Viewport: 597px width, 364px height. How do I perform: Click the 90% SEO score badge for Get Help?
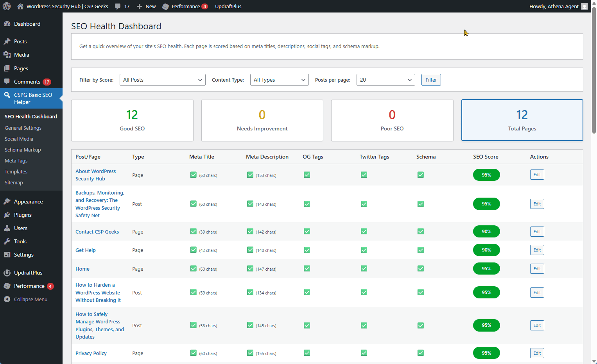tap(486, 250)
